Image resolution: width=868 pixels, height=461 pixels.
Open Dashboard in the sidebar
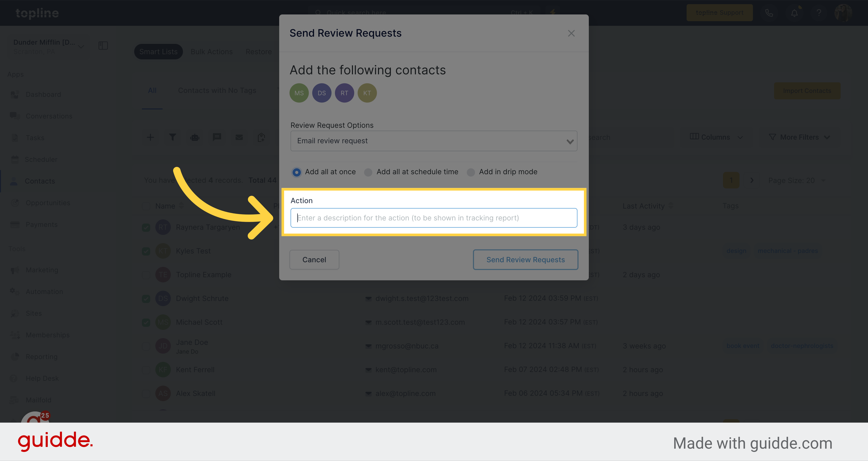point(43,94)
